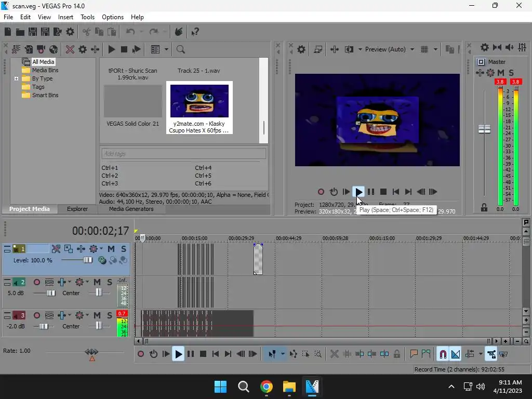This screenshot has width=532, height=399.
Task: Expand the By Type tree node
Action: pyautogui.click(x=16, y=79)
